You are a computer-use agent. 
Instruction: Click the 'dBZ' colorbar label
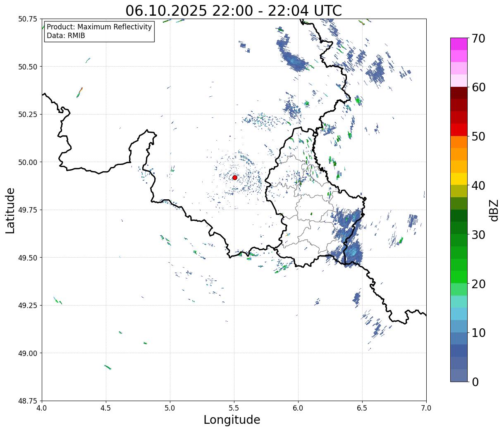[494, 210]
